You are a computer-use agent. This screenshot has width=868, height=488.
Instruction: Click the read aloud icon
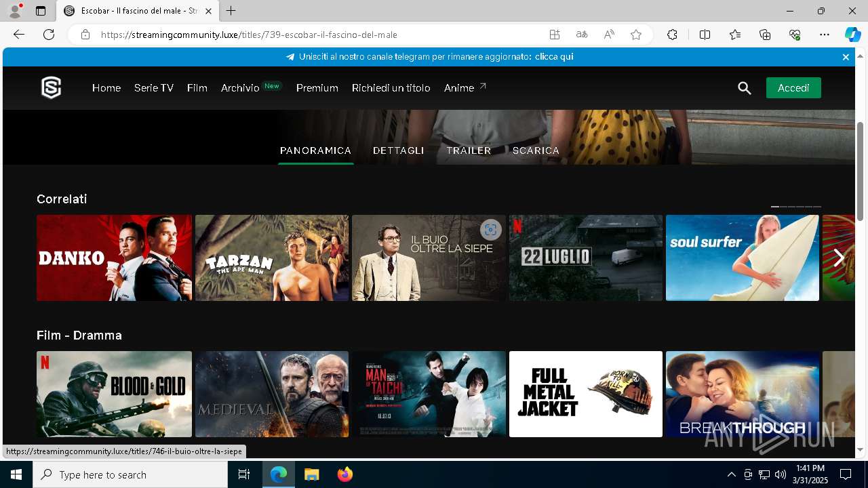pos(609,35)
